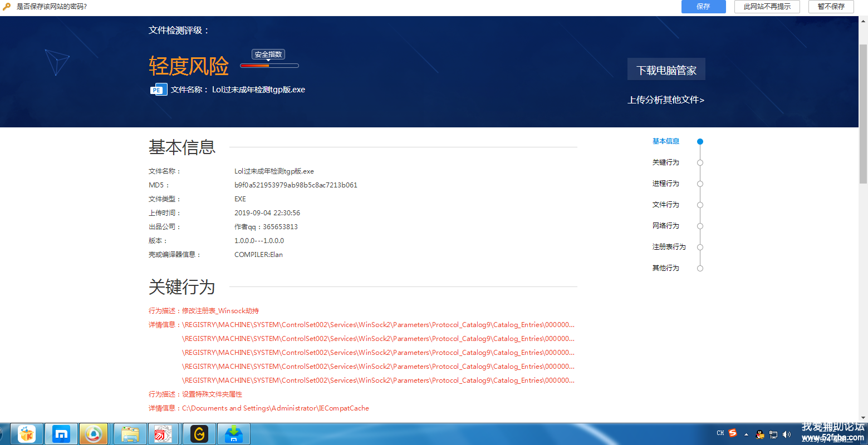Image resolution: width=868 pixels, height=445 pixels.
Task: Jump to 注册表行为 section in side navigation
Action: [669, 247]
